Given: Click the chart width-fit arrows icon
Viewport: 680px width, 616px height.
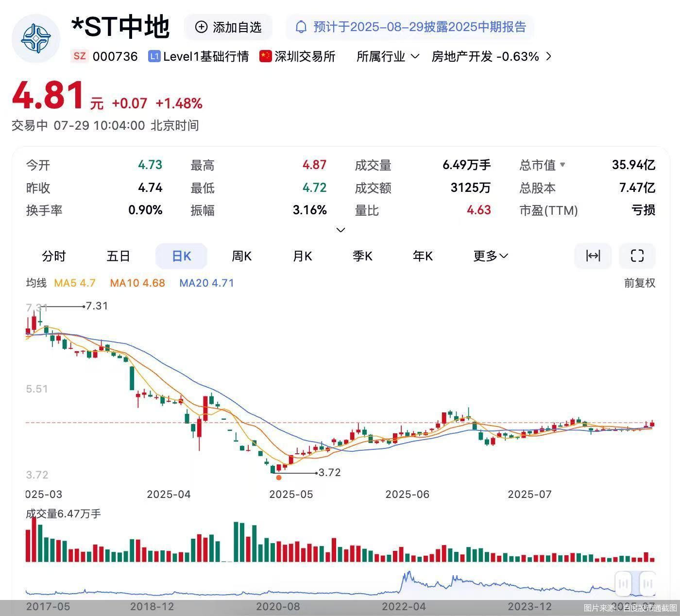Looking at the screenshot, I should [593, 256].
